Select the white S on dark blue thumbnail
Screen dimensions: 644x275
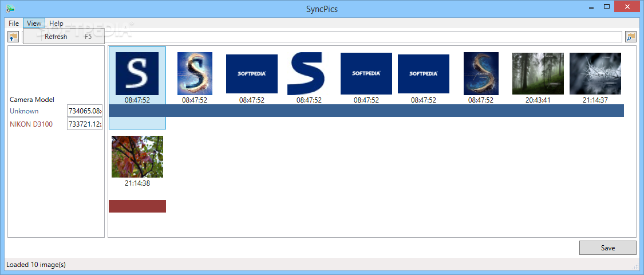point(137,73)
